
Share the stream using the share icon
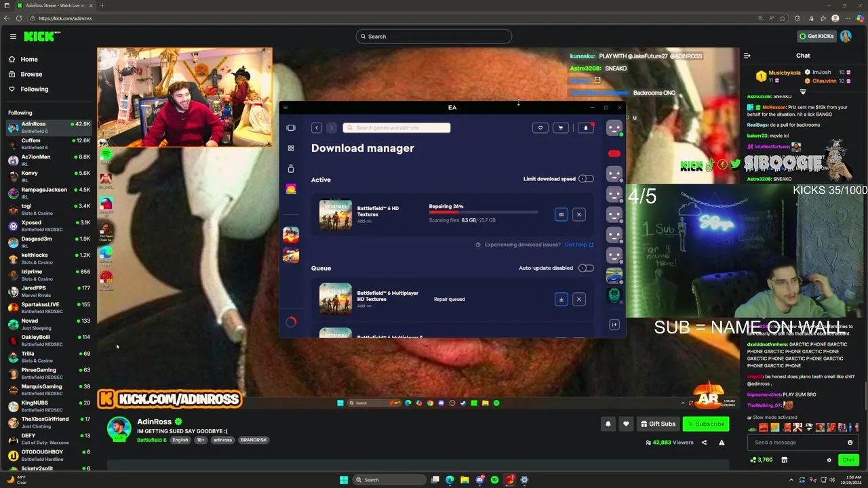pos(704,443)
